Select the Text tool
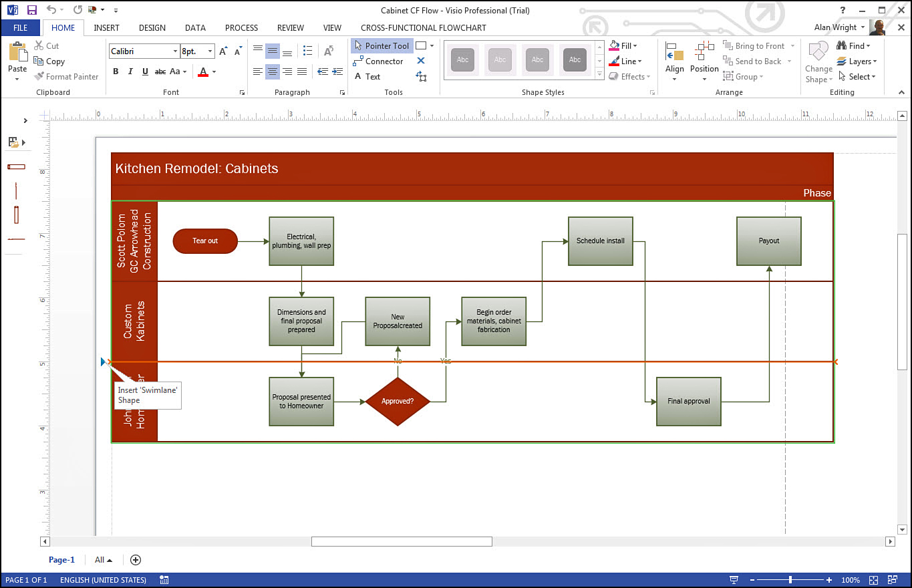Screen dimensions: 912x588 pos(367,77)
